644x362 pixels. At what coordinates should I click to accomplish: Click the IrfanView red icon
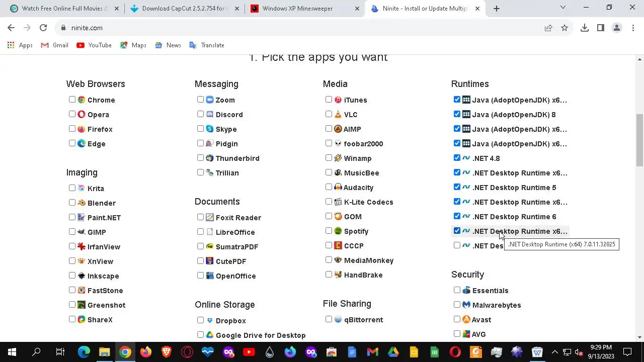[82, 246]
